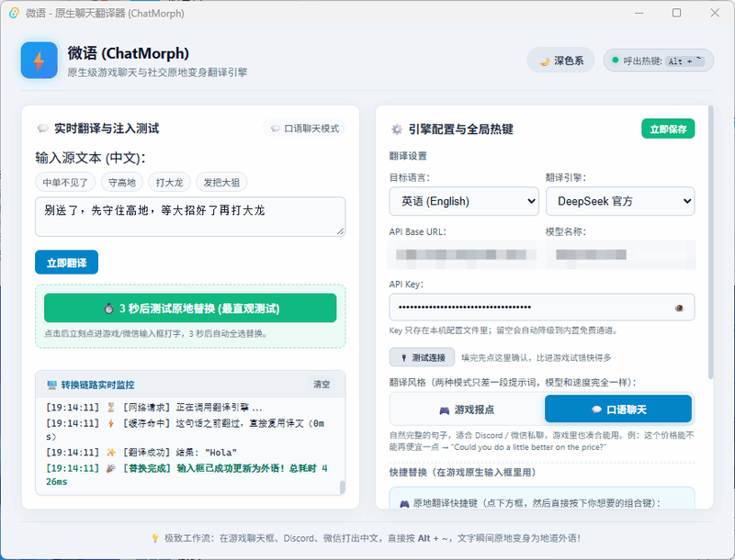Save settings with the 立即保存 button
735x560 pixels.
(668, 129)
